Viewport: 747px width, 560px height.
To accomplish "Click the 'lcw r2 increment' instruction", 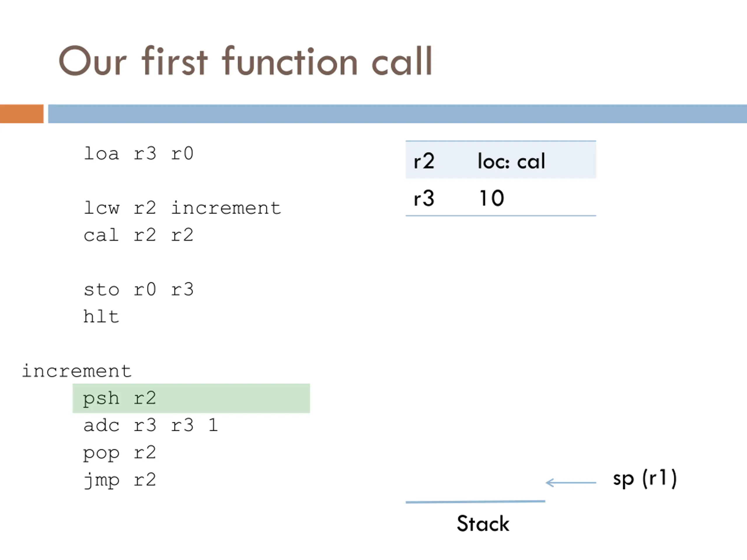I will coord(182,208).
